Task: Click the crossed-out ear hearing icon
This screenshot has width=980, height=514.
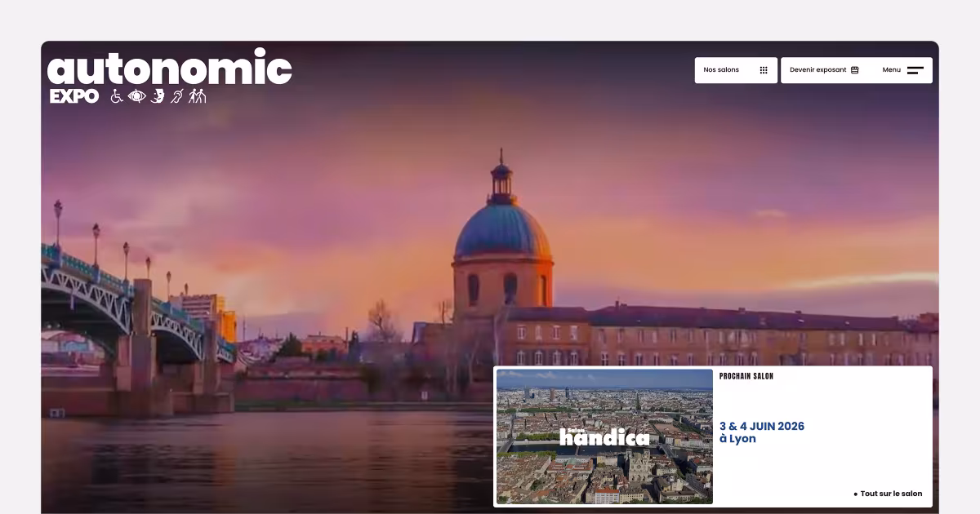Action: click(177, 96)
